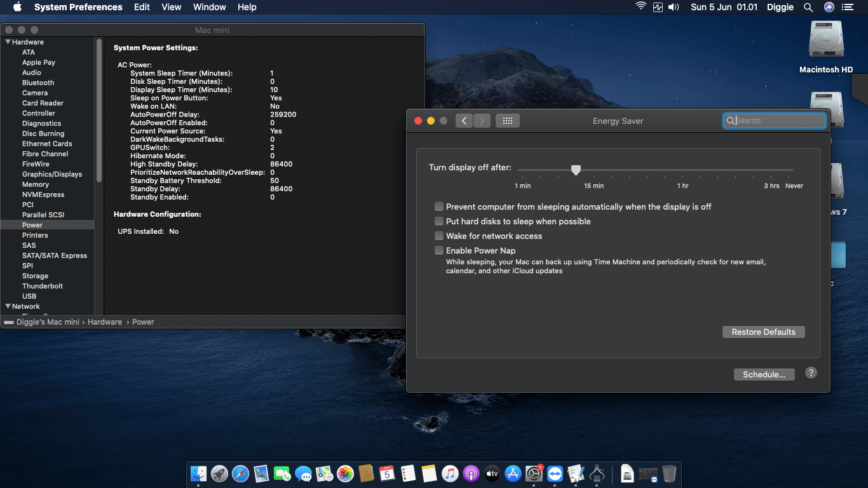Open Messages from the Dock
This screenshot has width=868, height=488.
pyautogui.click(x=304, y=473)
